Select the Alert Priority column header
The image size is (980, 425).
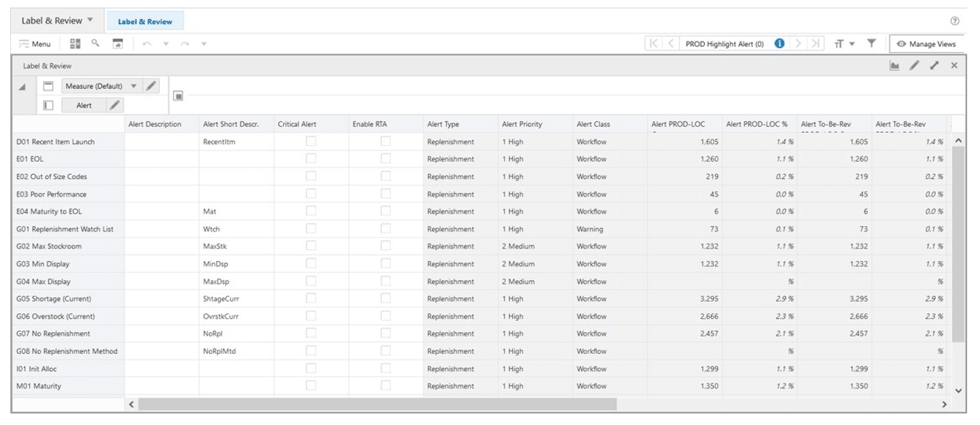pos(535,124)
